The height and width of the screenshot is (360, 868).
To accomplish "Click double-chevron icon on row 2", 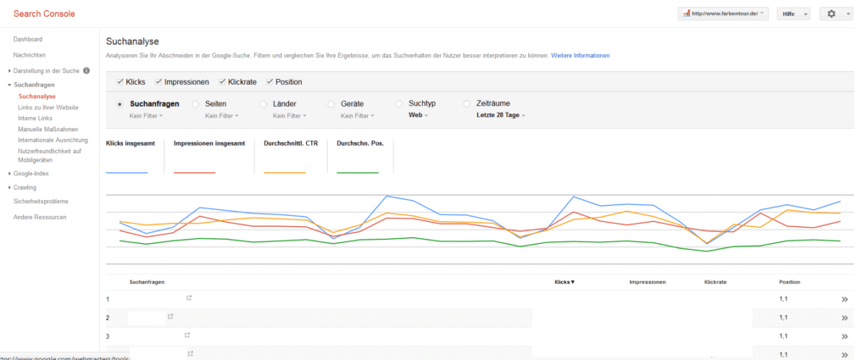I will coord(843,318).
